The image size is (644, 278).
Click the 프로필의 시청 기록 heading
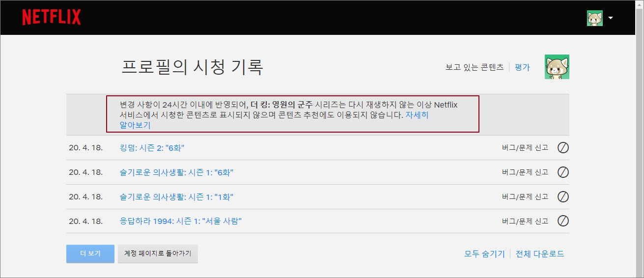[x=192, y=67]
